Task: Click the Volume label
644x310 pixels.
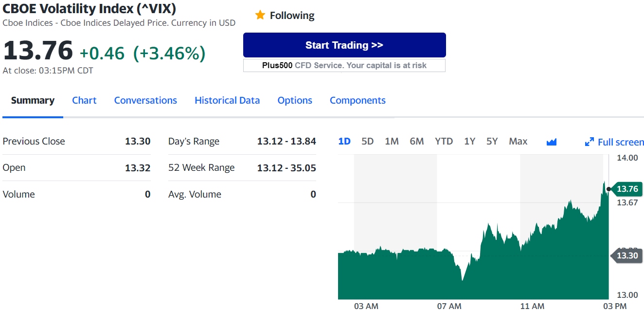Action: pyautogui.click(x=18, y=194)
